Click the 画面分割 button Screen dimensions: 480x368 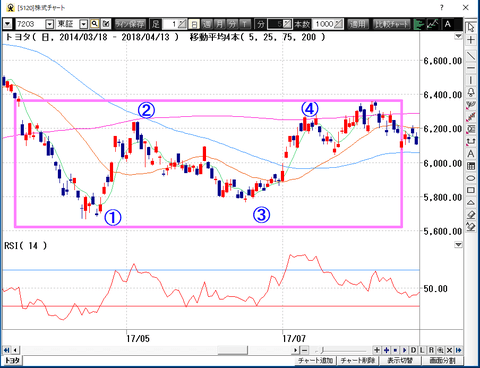pyautogui.click(x=442, y=360)
